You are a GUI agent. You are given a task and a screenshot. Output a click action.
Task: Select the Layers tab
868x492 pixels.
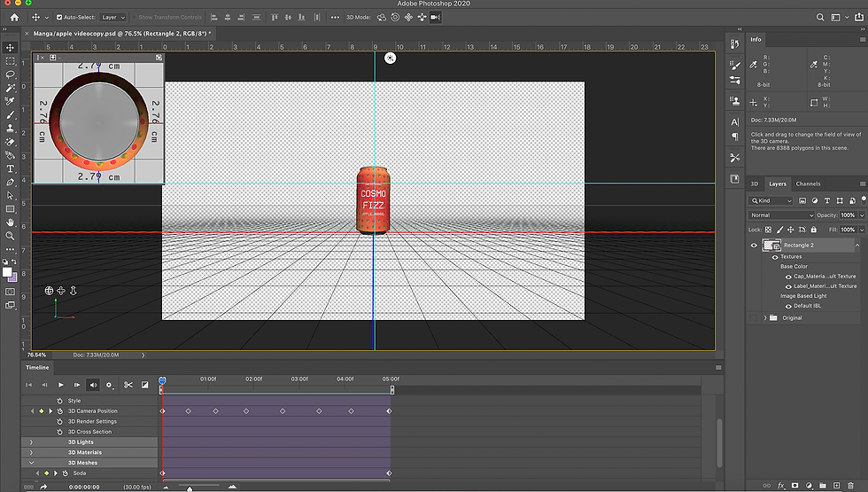click(x=778, y=184)
